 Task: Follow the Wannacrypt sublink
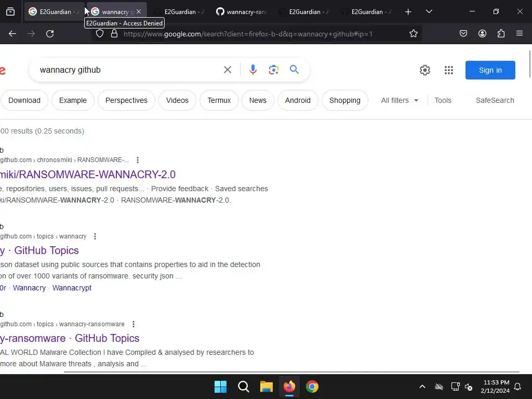pos(72,288)
